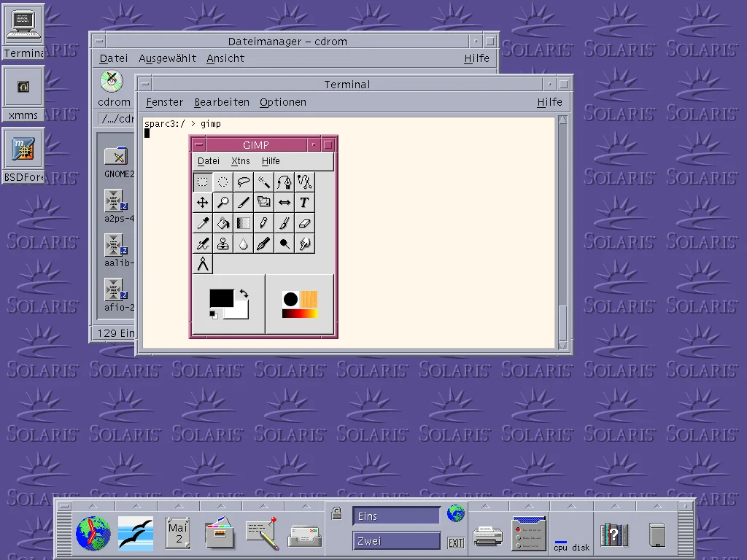Open GIMP's Hilfe menu

pos(271,161)
